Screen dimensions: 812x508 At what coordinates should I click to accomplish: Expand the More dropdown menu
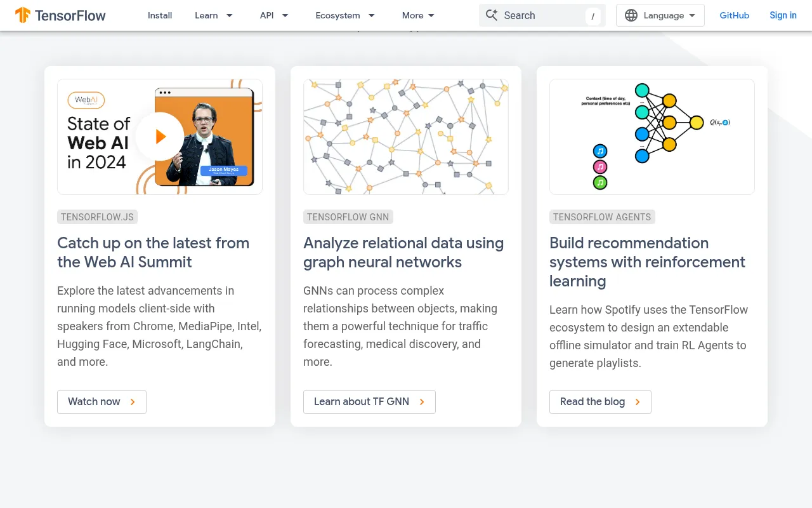pos(418,15)
